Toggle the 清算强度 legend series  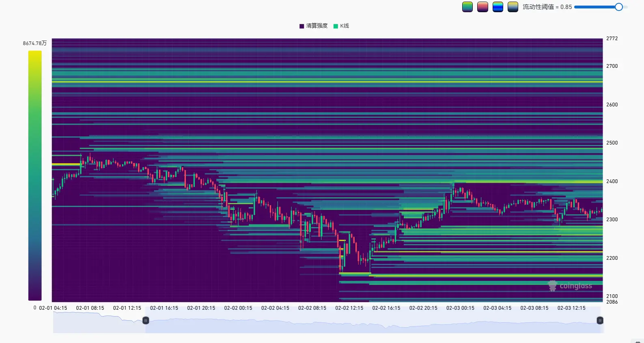pos(313,26)
